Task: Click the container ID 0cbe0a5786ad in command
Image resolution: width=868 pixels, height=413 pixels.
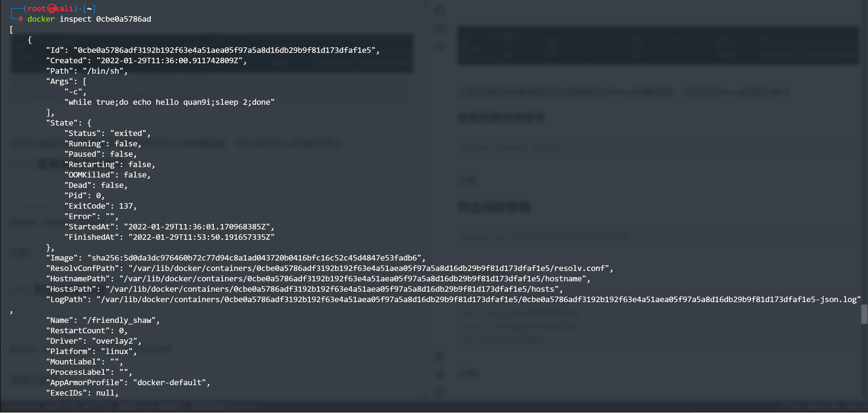Action: 123,19
